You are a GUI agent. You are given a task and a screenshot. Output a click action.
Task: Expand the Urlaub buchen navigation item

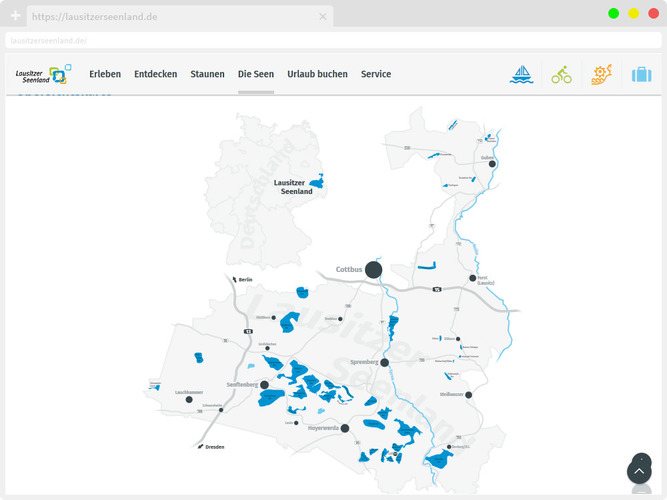pyautogui.click(x=318, y=75)
